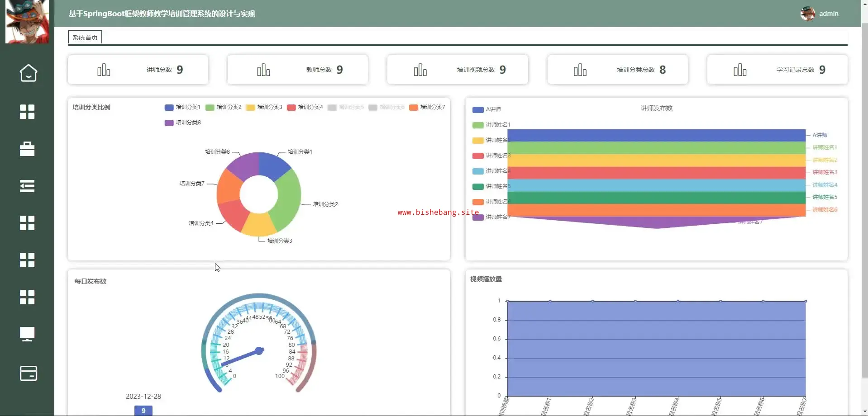Enable the greyed-out 培训分类5 legend item

[x=346, y=107]
